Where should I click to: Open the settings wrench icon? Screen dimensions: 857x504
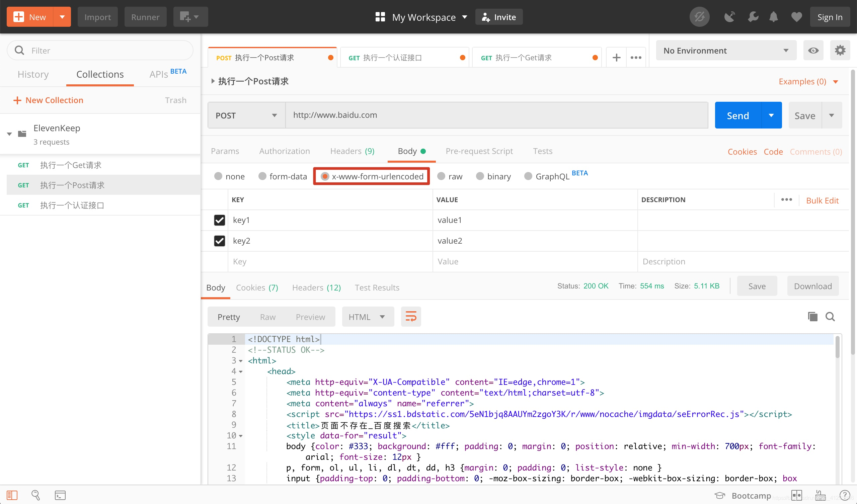pos(753,17)
